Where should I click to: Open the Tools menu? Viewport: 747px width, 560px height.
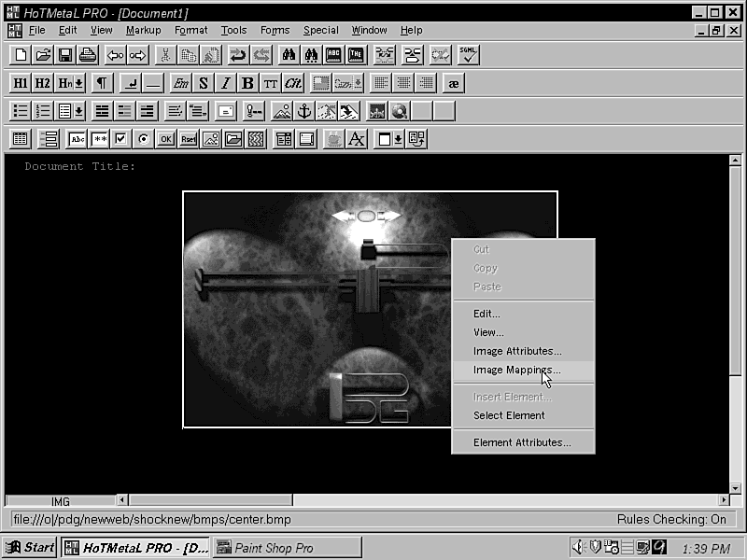point(233,31)
